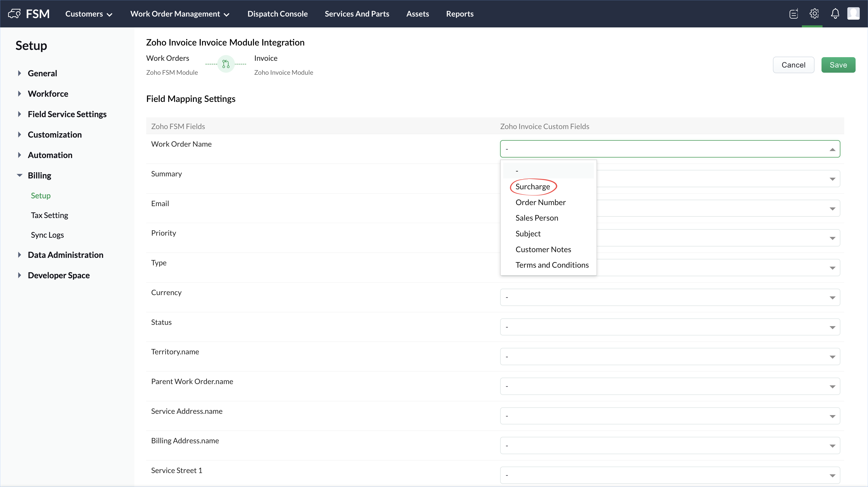Open Sync Logs under Billing

pyautogui.click(x=47, y=235)
